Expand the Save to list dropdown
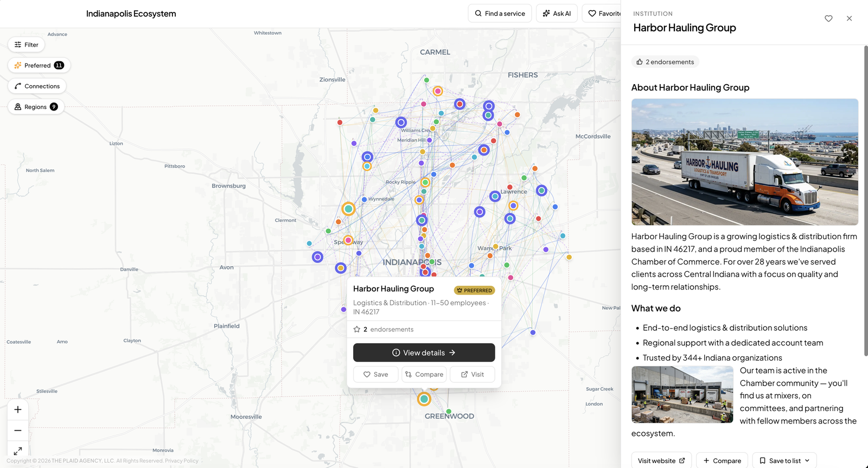The width and height of the screenshot is (868, 468). (784, 460)
